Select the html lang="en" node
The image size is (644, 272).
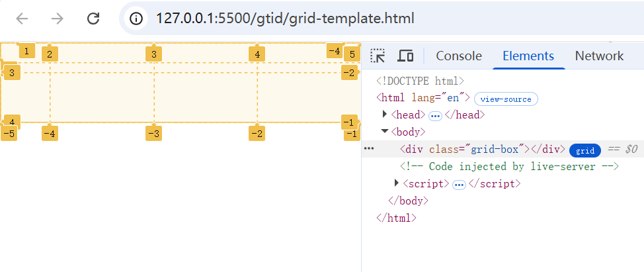[423, 98]
